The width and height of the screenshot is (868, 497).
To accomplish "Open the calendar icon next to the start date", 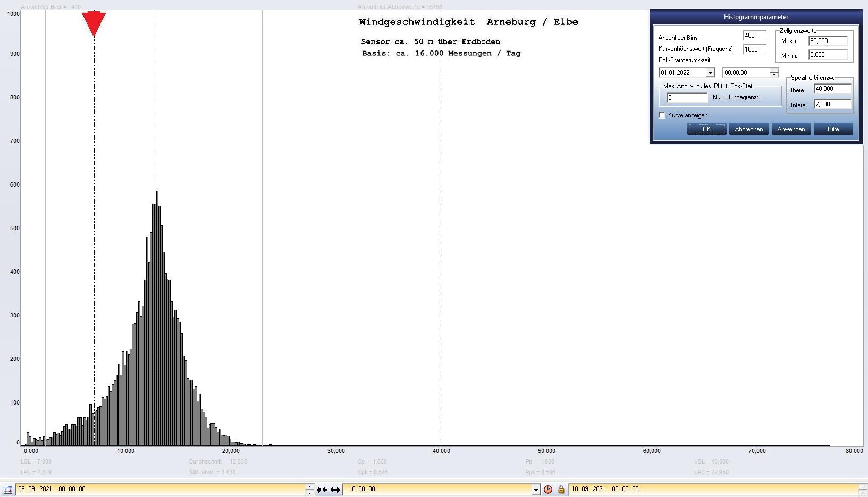I will point(8,490).
